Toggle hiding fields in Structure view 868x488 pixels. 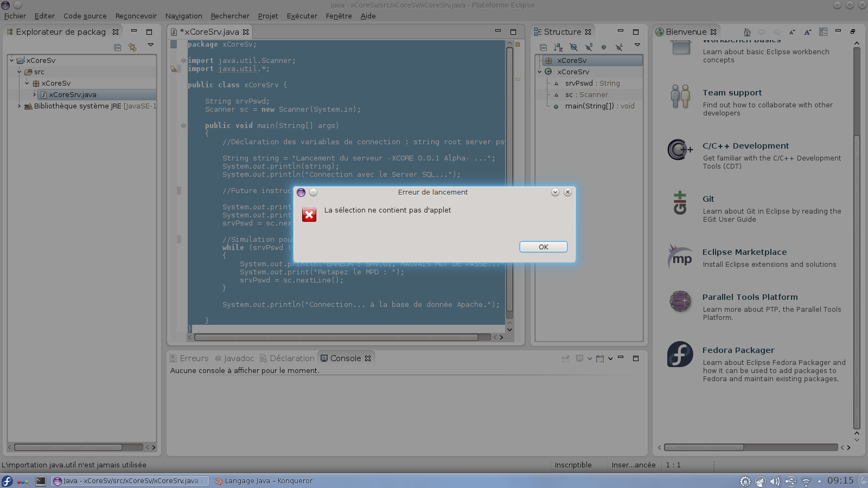pyautogui.click(x=573, y=47)
